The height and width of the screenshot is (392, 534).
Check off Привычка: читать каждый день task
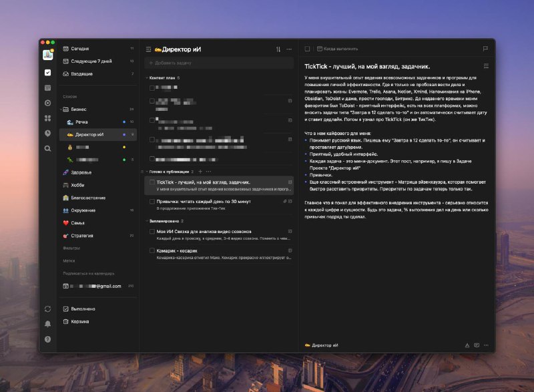152,202
